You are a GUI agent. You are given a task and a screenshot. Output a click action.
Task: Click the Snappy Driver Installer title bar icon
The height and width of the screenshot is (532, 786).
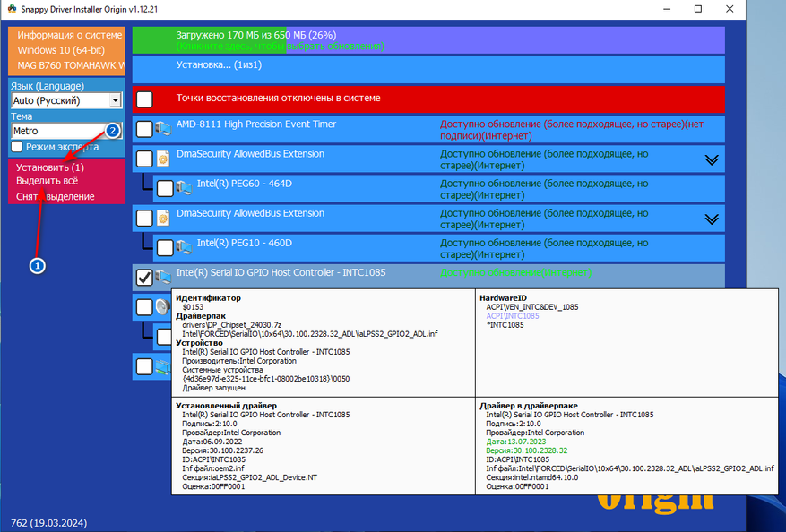tap(12, 9)
